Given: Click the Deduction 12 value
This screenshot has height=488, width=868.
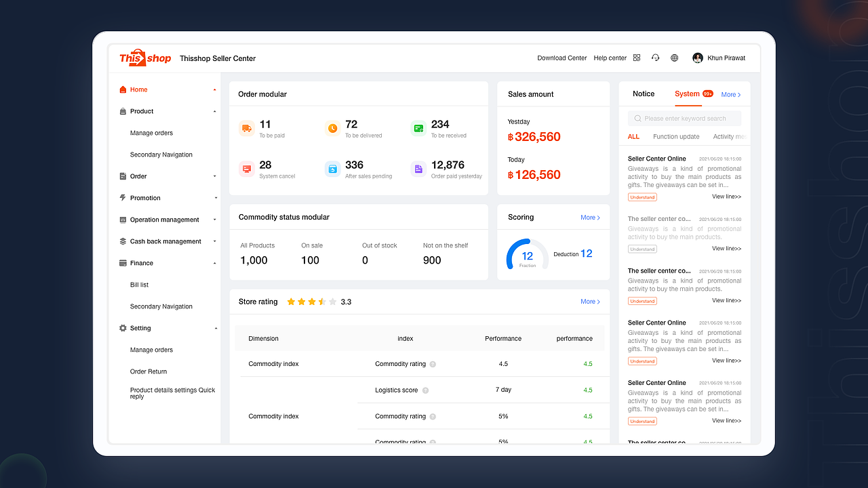Looking at the screenshot, I should [x=587, y=253].
